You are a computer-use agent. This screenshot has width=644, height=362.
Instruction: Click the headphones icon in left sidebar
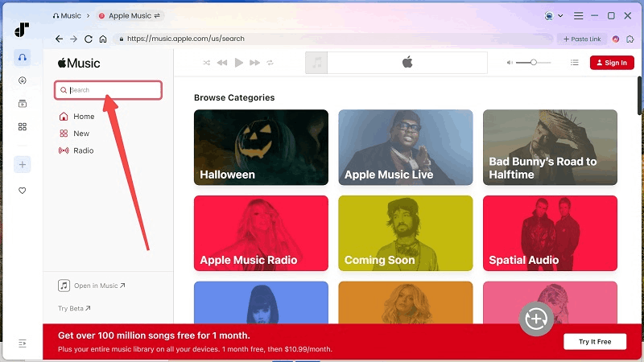(x=23, y=58)
